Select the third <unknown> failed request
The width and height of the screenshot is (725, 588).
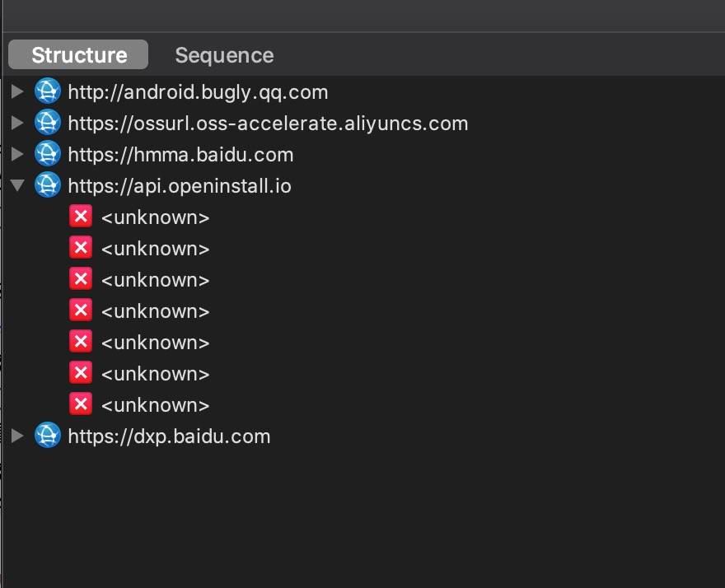click(x=155, y=280)
